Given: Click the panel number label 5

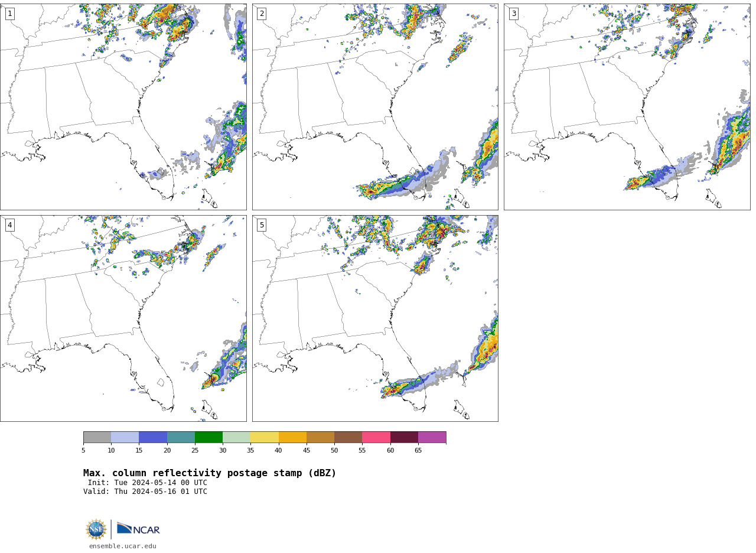Looking at the screenshot, I should tap(262, 225).
